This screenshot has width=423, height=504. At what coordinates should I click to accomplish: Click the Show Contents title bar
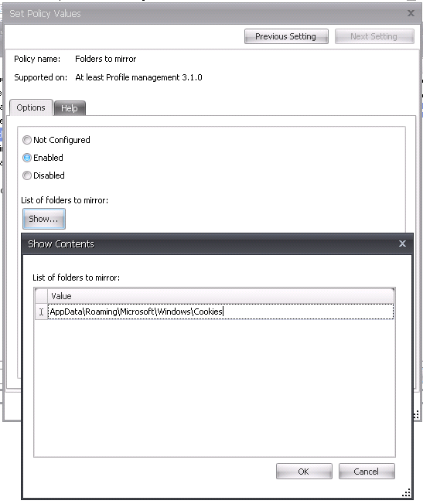click(213, 244)
